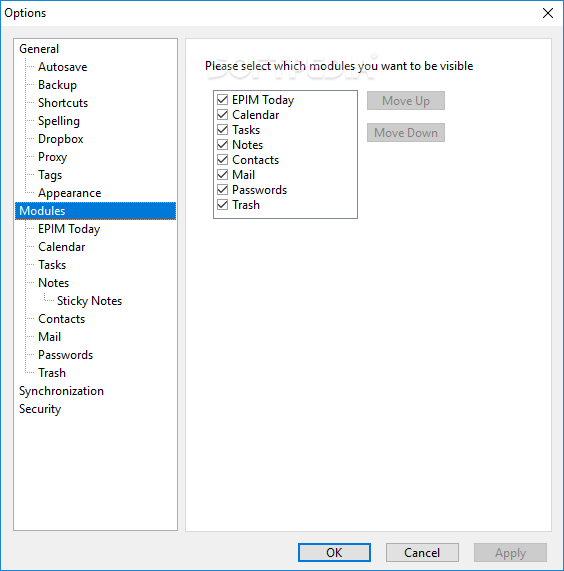Click the Move Down button
The height and width of the screenshot is (571, 564).
coord(406,133)
